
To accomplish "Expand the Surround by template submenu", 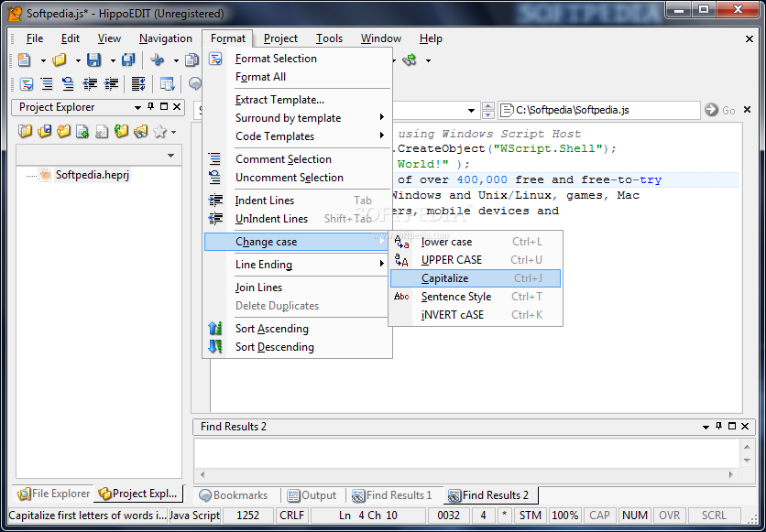I will pos(298,118).
